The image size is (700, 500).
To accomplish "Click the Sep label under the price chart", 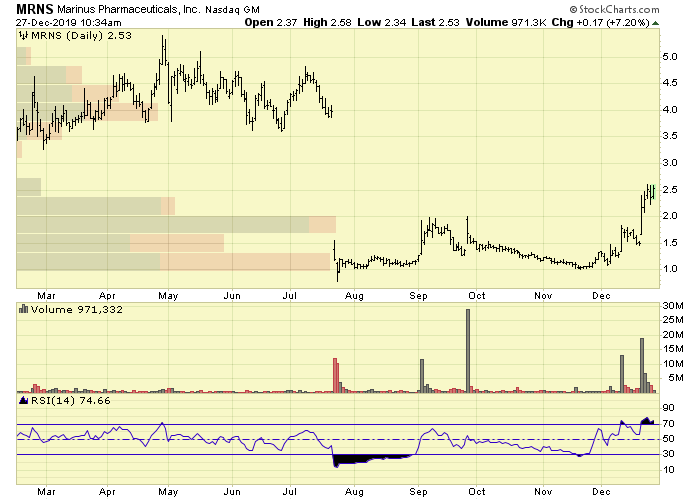I will pos(418,296).
